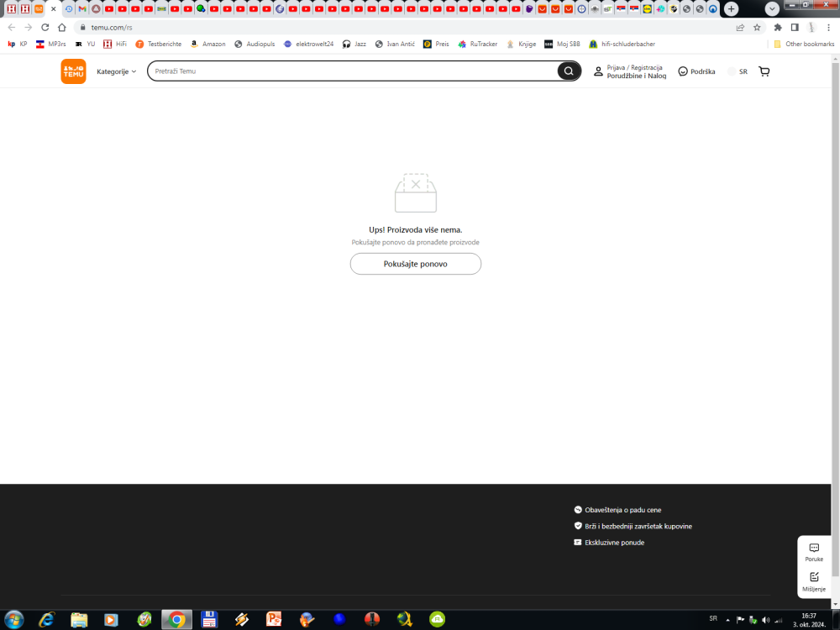Expand the Kategorije dropdown

(116, 71)
